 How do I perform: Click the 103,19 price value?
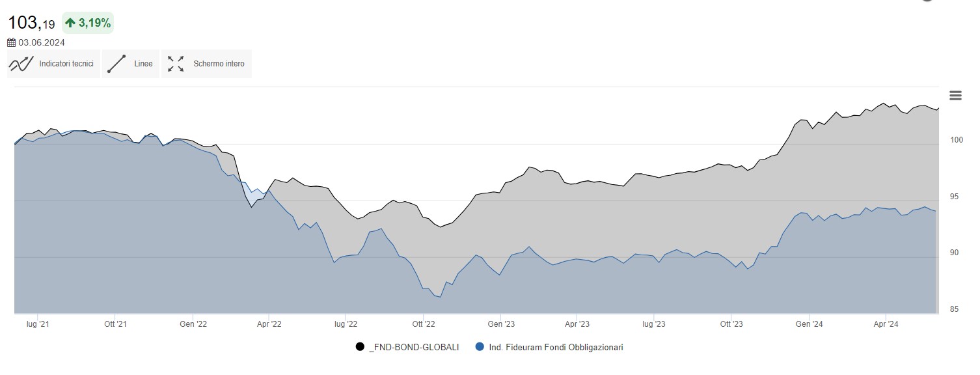point(31,23)
